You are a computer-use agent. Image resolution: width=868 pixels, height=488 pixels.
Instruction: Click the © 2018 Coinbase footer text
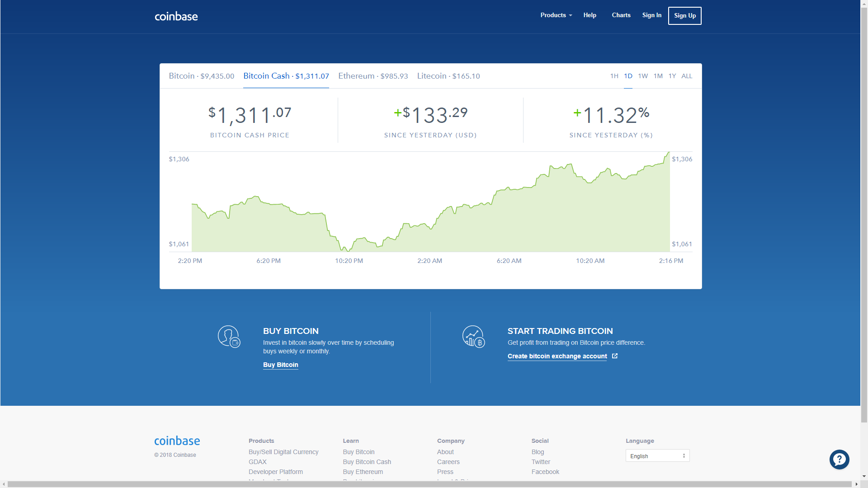[x=175, y=455]
